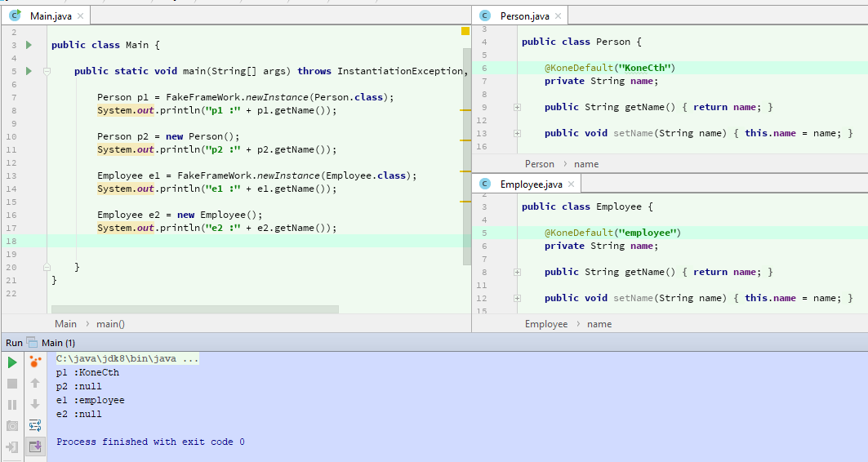Click the Main.java class file icon

pos(15,16)
